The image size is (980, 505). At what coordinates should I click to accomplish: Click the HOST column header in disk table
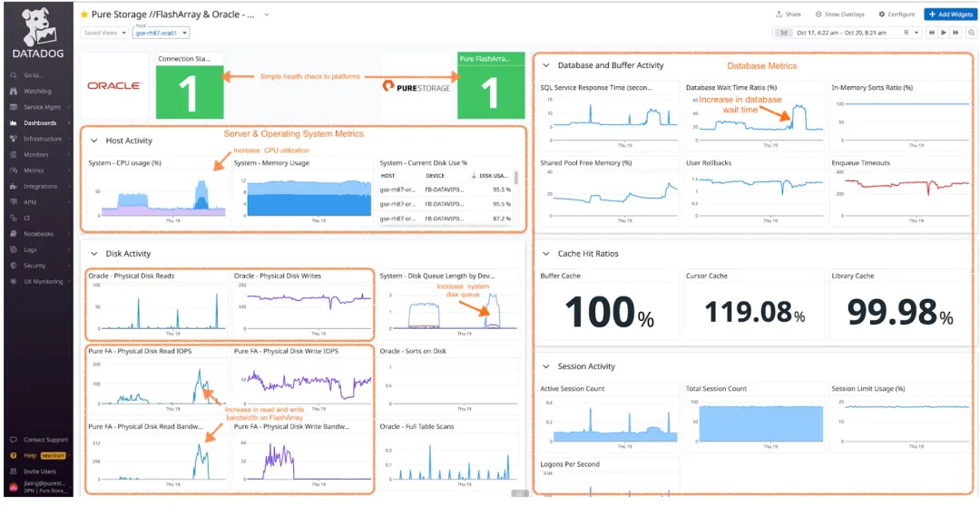click(387, 176)
